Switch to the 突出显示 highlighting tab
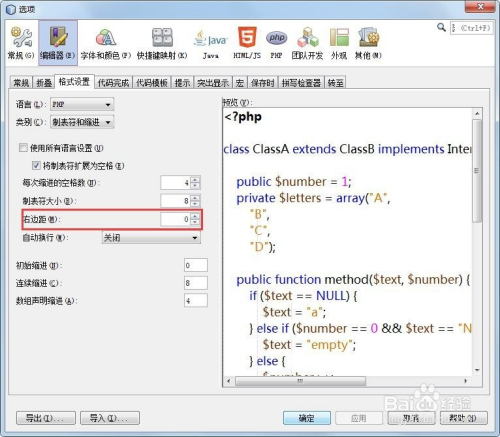 pos(213,82)
